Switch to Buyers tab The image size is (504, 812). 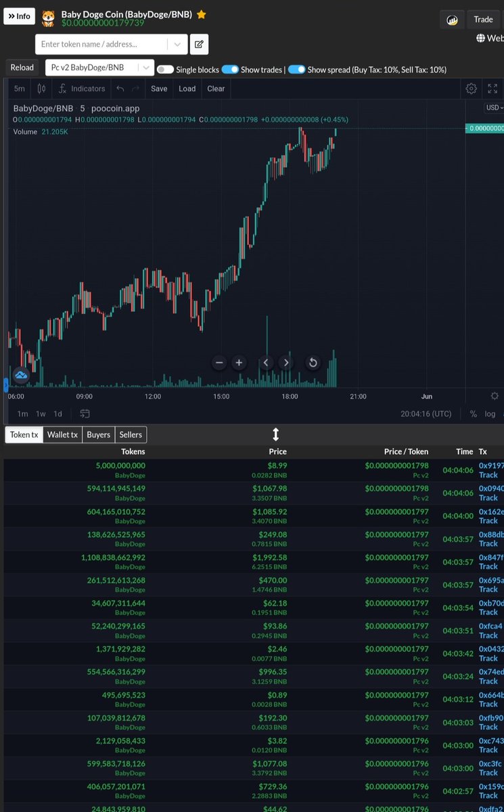click(x=98, y=434)
